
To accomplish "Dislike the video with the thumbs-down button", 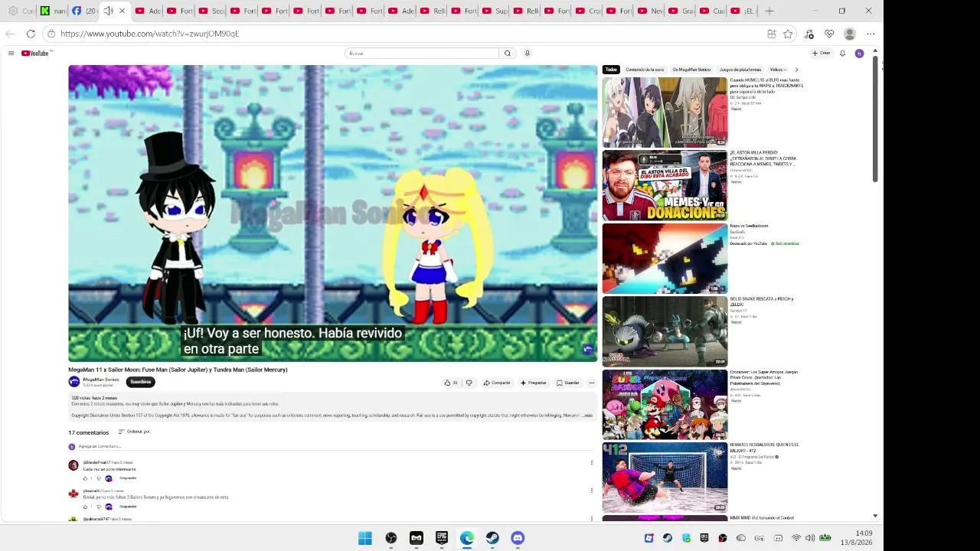I will pyautogui.click(x=469, y=383).
